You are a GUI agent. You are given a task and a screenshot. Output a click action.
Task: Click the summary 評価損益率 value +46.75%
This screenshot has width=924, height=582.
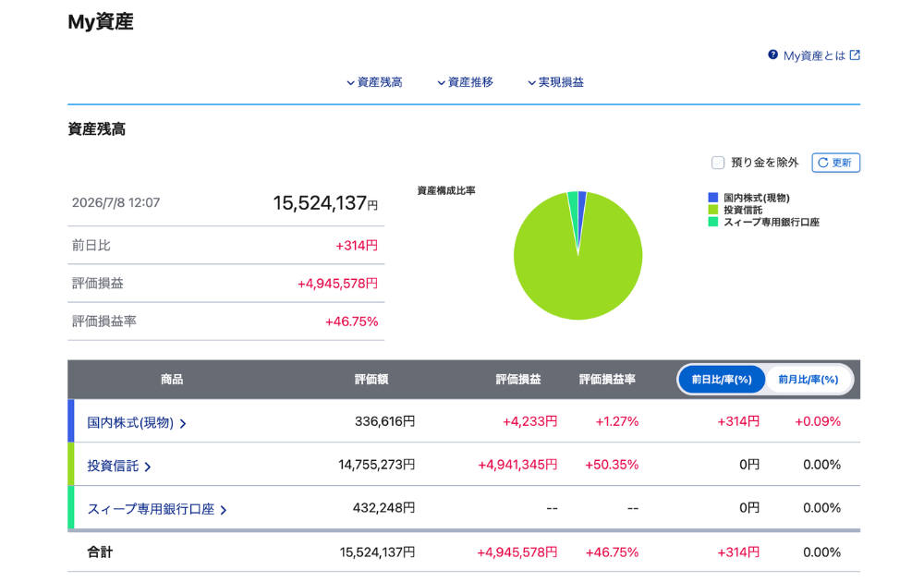(352, 321)
